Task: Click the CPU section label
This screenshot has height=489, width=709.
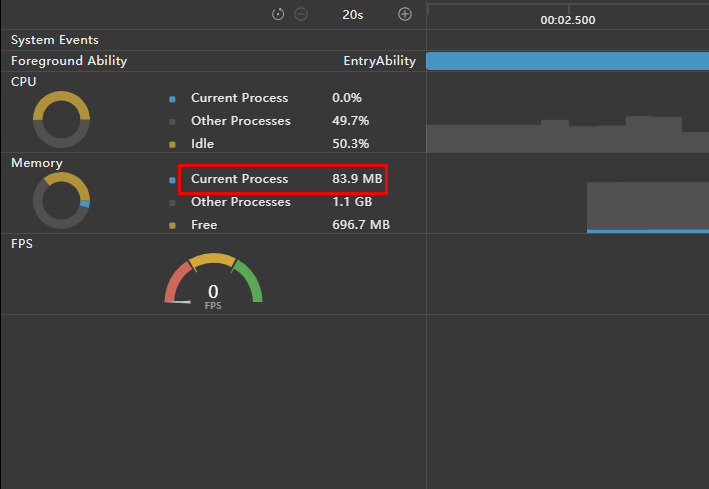Action: (23, 82)
